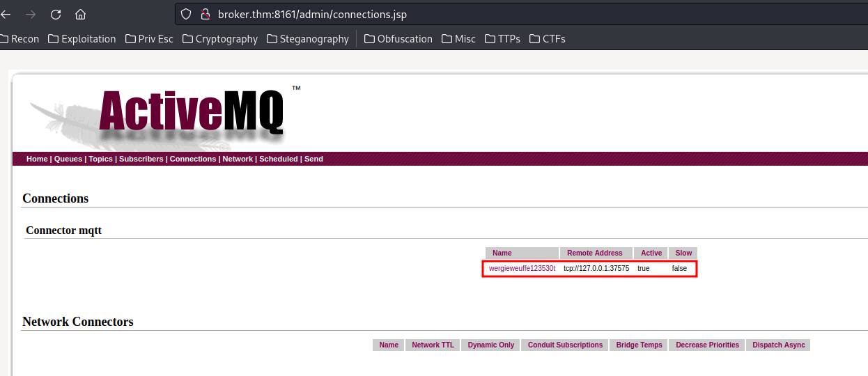
Task: Click the 'true' Active cell
Action: click(x=643, y=268)
